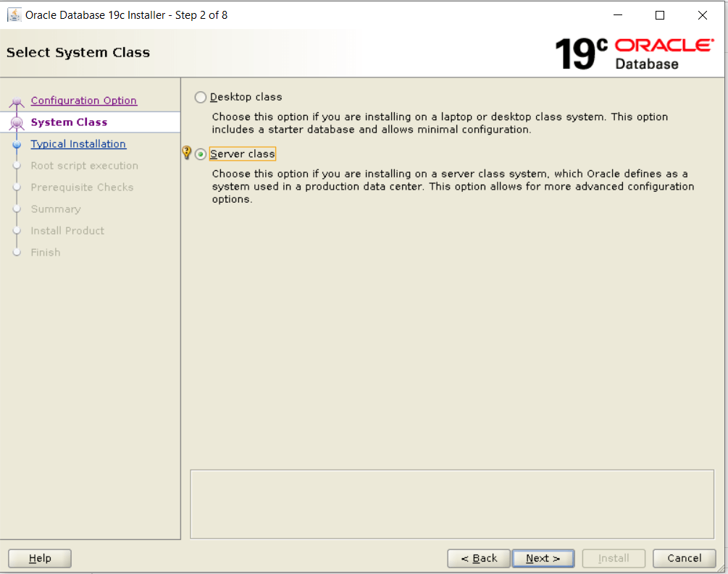Screen dimensions: 728x574
Task: Maximize the installer window
Action: [x=660, y=15]
